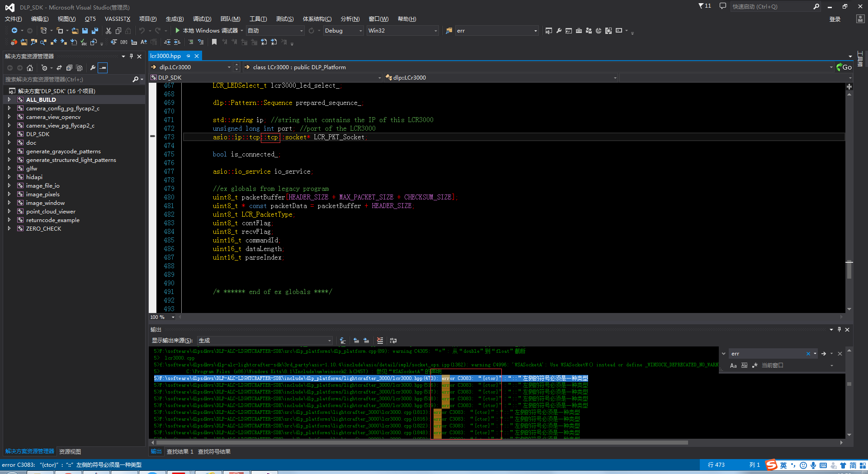Toggle regular expression search option
This screenshot has width=868, height=474.
click(x=755, y=365)
